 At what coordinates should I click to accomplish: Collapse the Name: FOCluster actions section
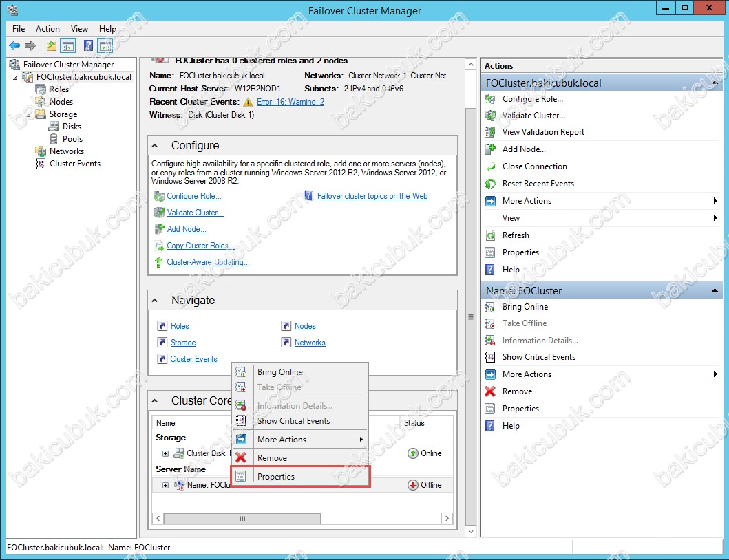click(715, 290)
